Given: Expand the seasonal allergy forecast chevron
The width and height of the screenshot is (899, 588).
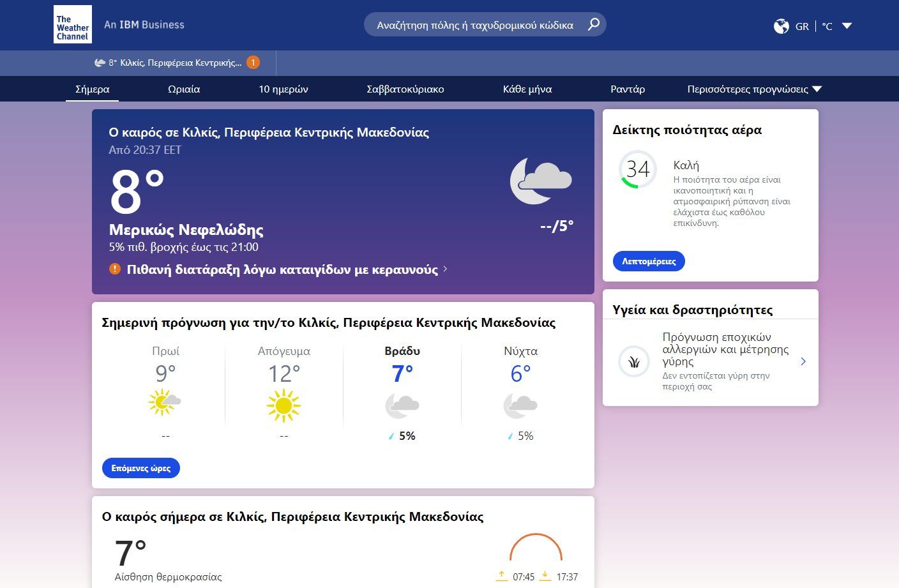Looking at the screenshot, I should pos(803,361).
